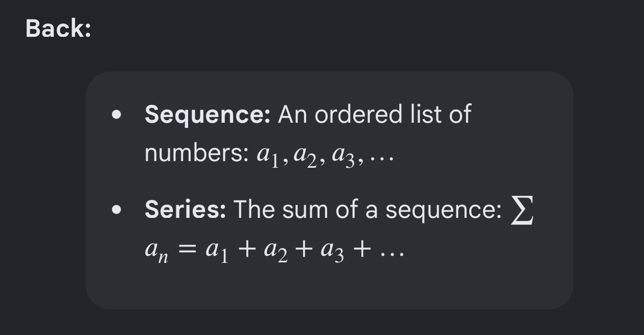Screen dimensions: 644x335
Task: Click the aₙ term in the series formula
Action: tap(156, 251)
